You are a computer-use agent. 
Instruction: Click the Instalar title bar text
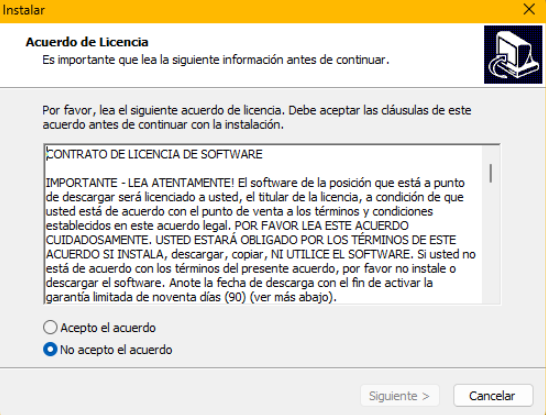tap(24, 10)
